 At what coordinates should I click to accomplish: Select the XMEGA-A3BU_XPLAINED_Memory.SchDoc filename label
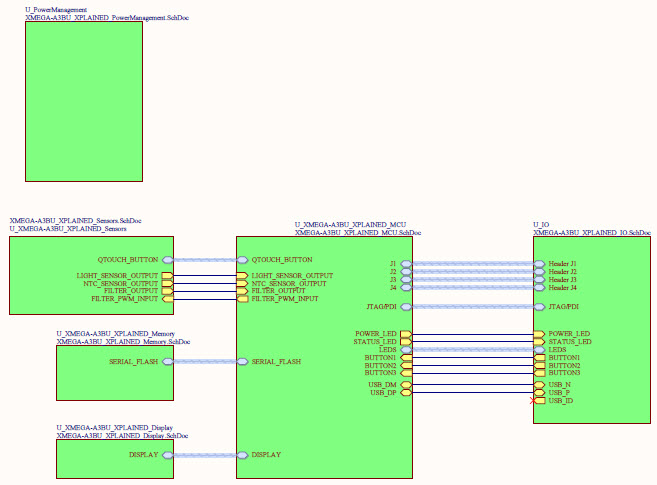[x=123, y=342]
